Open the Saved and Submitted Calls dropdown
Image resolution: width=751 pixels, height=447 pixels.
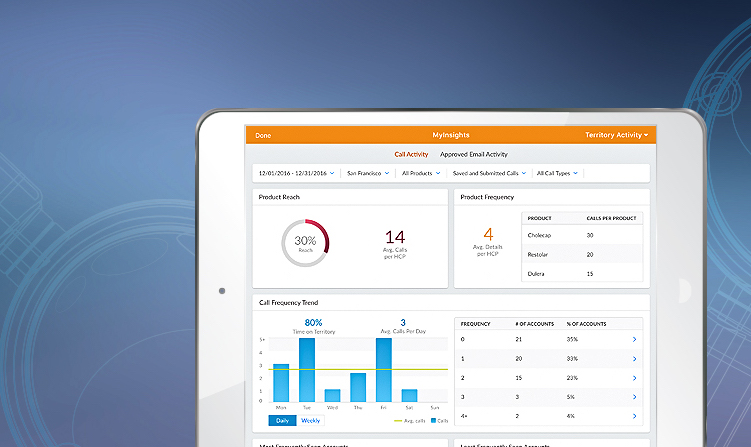(x=489, y=173)
